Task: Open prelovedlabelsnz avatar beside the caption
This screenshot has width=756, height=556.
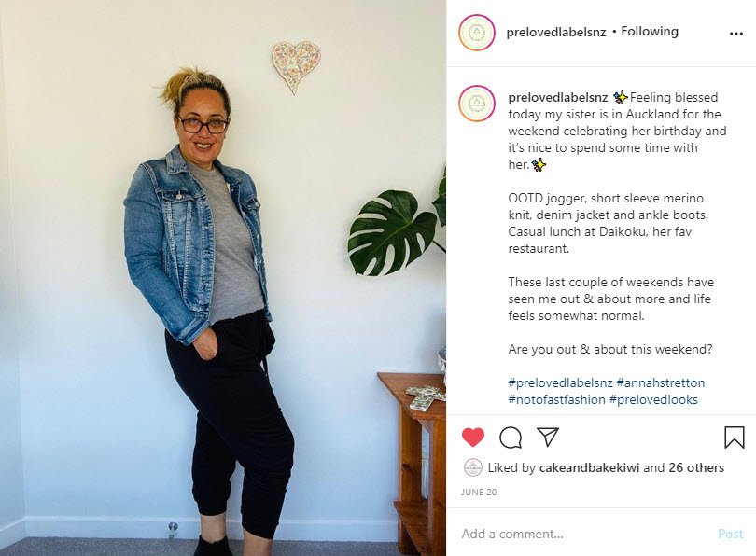Action: coord(477,104)
